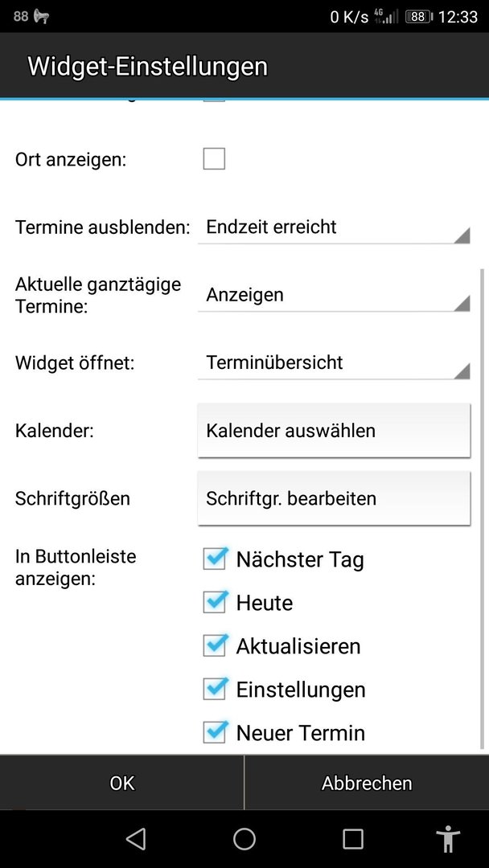The width and height of the screenshot is (489, 868).
Task: Tap the signal strength icon
Action: [386, 17]
